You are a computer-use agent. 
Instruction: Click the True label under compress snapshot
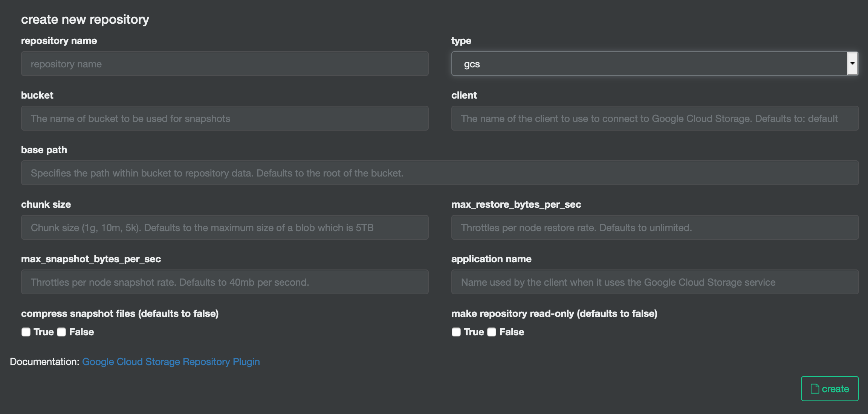[x=44, y=332]
